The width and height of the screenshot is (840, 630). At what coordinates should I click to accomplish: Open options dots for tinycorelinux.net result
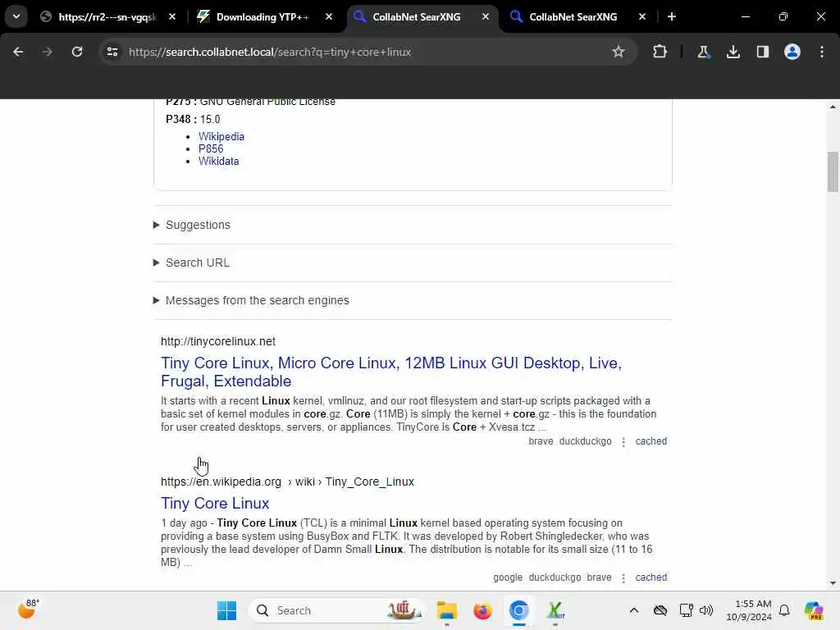pyautogui.click(x=623, y=442)
